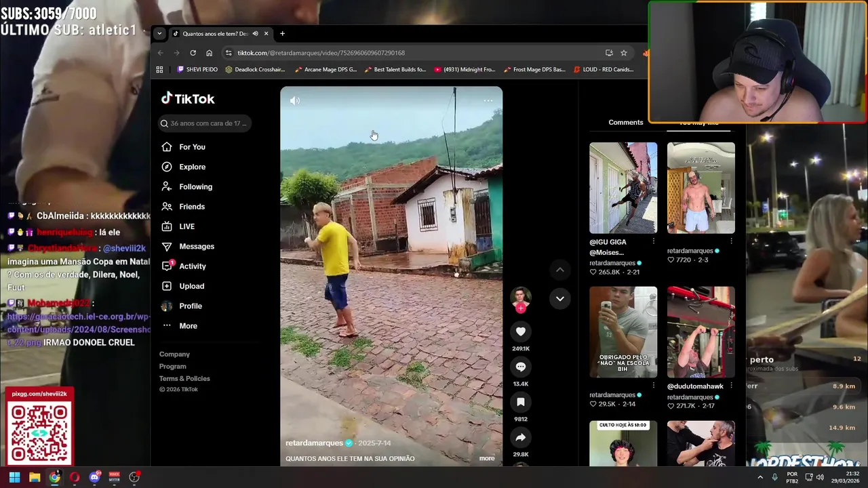Screen dimensions: 868x488
Task: Open retardamarques username under the video
Action: [314, 443]
